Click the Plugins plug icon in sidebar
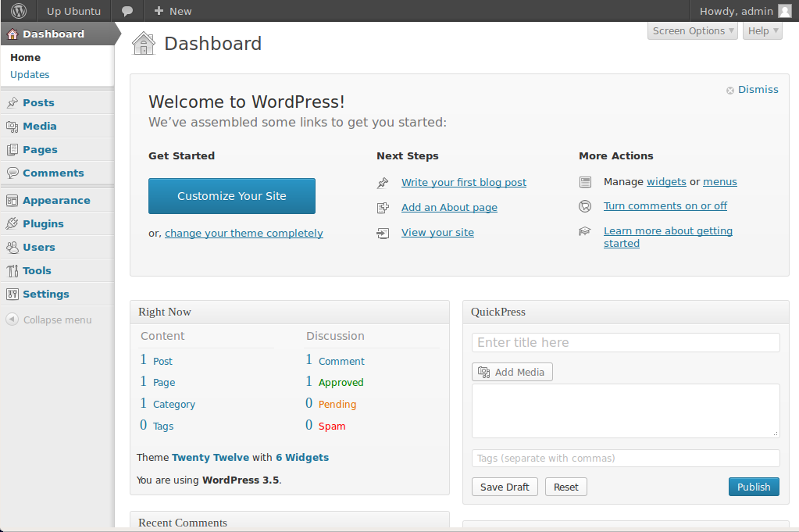Screen dimensions: 799x532 coord(12,223)
